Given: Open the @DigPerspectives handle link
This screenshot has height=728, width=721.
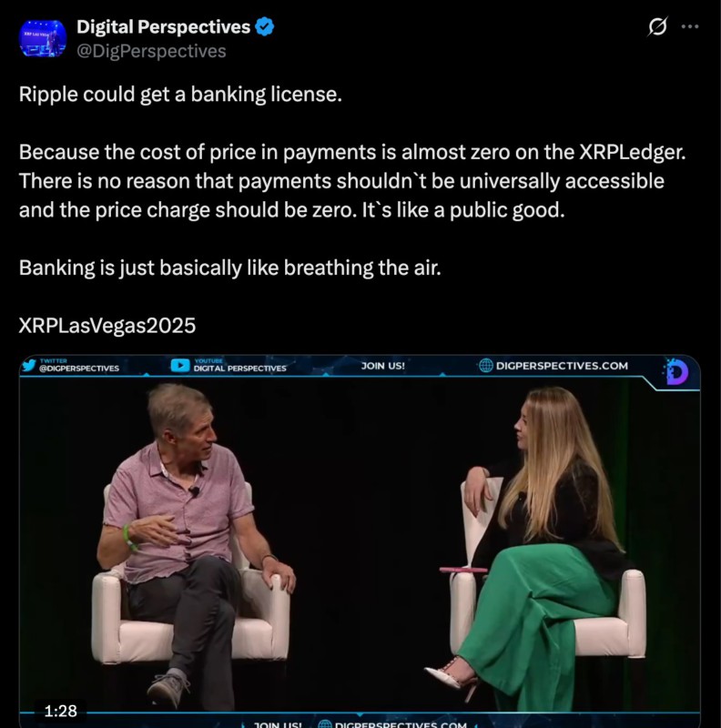Looking at the screenshot, I should click(151, 51).
